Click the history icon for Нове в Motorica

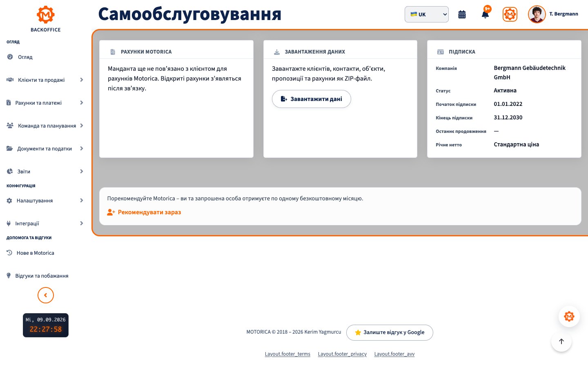point(9,253)
